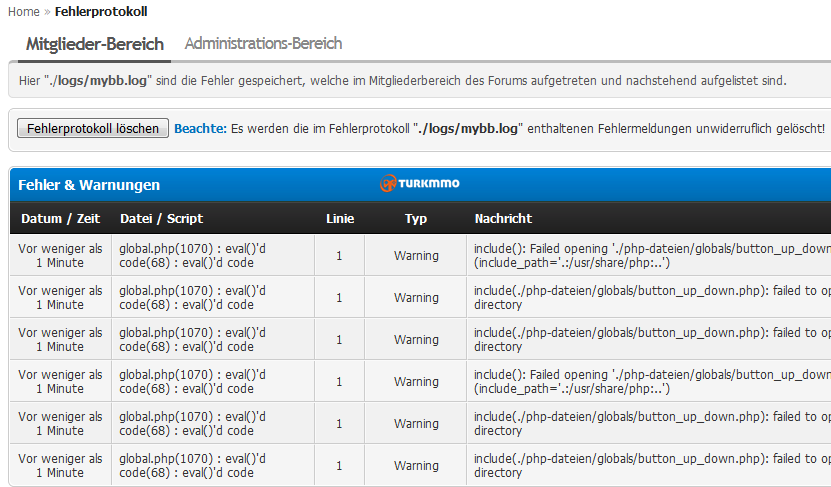This screenshot has width=831, height=487.
Task: Open the Home breadcrumb link
Action: pyautogui.click(x=23, y=12)
